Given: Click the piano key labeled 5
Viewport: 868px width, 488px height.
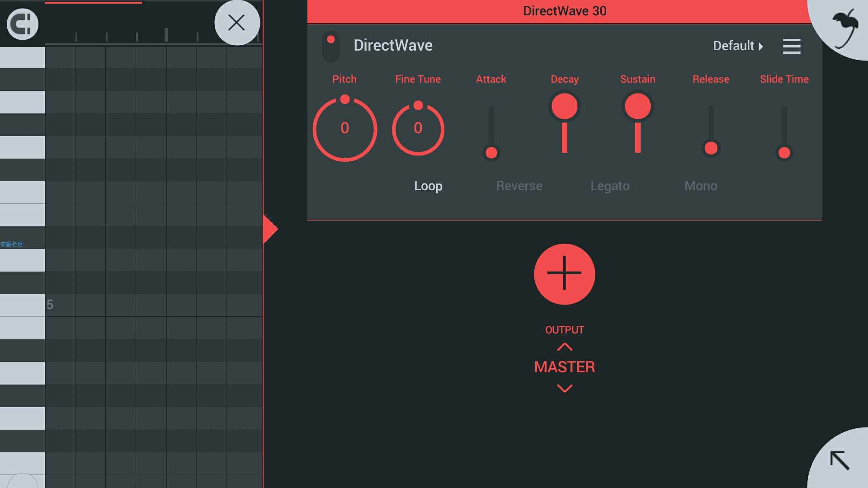Looking at the screenshot, I should pos(23,305).
